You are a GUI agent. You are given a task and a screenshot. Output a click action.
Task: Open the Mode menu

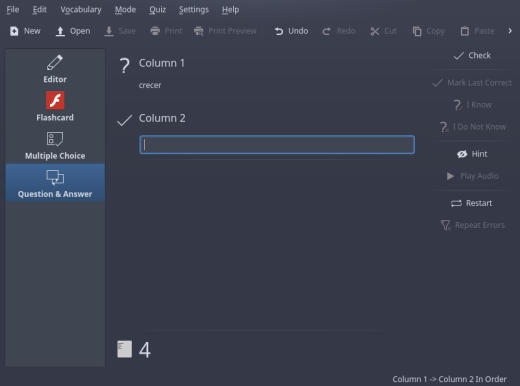(125, 10)
